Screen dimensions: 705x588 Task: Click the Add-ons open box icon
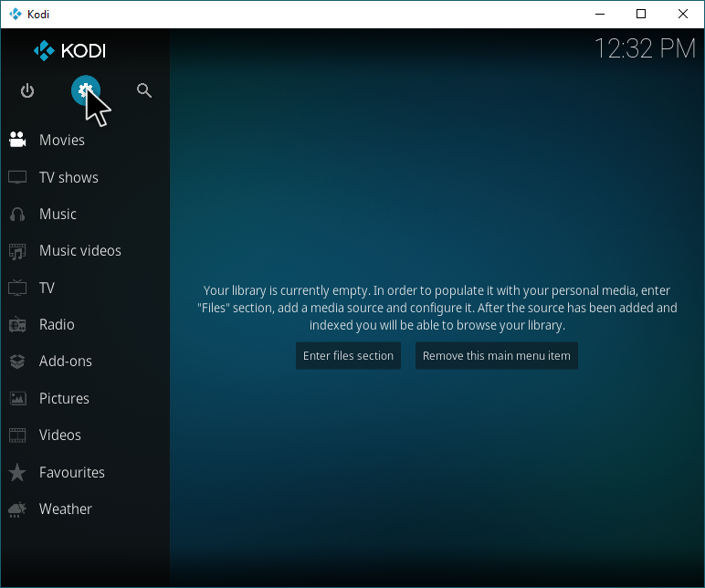tap(17, 362)
